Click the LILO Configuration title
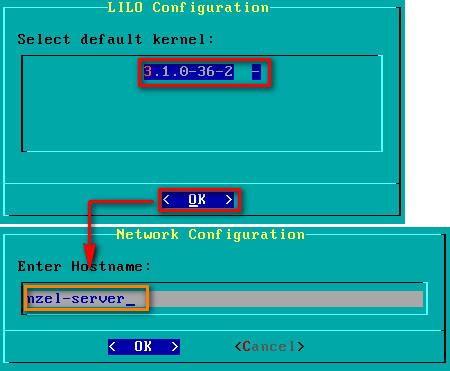 [x=188, y=7]
